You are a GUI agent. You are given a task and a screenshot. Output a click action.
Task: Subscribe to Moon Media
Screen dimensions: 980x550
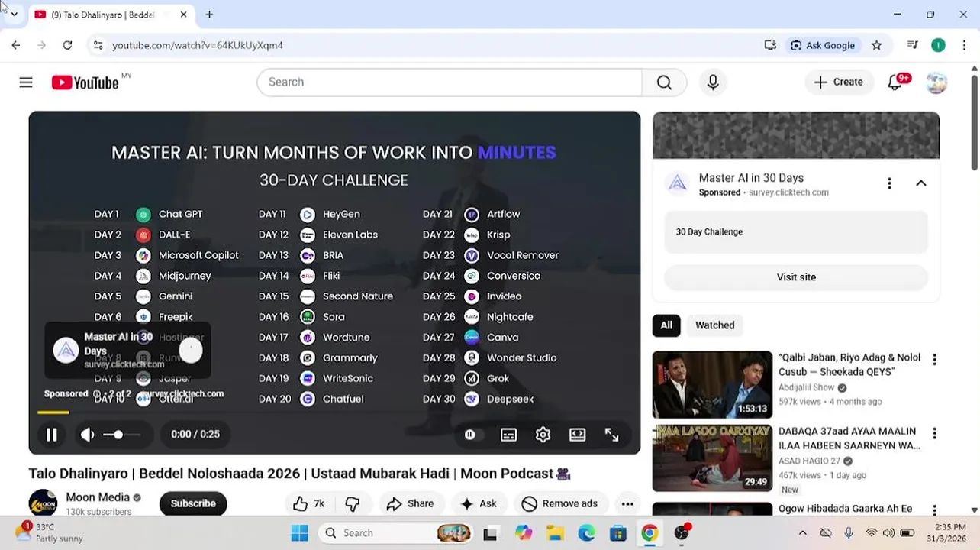[x=193, y=503]
